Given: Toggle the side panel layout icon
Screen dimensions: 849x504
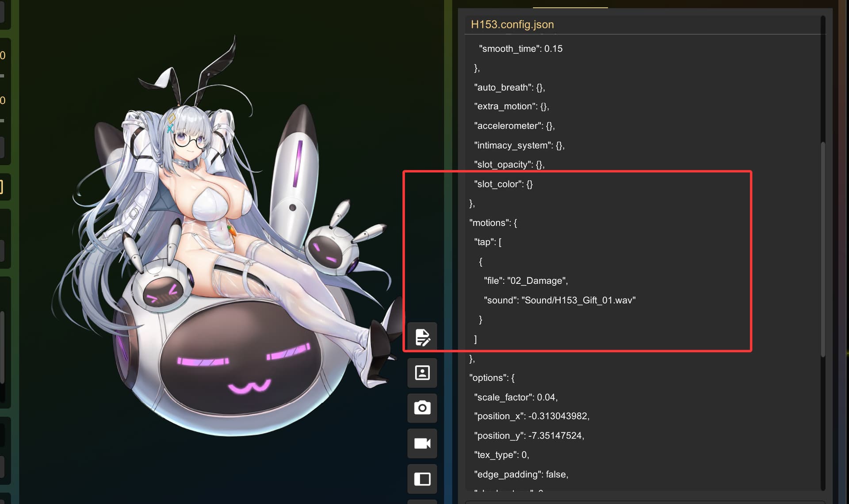Looking at the screenshot, I should coord(422,479).
